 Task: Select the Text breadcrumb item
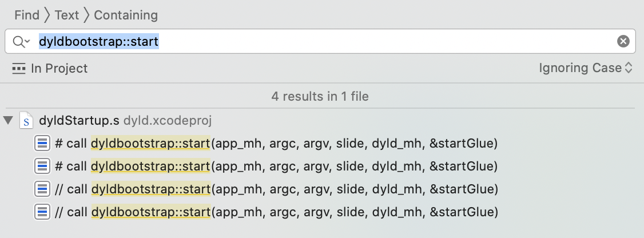tap(67, 15)
